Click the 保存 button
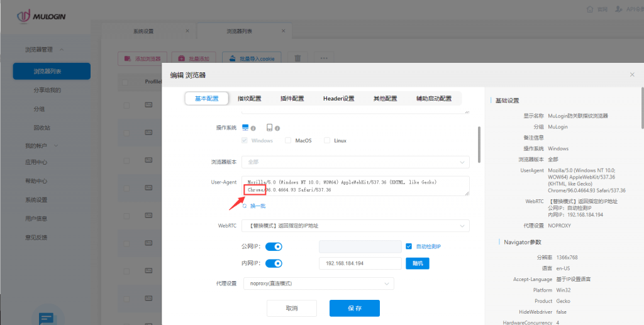 (355, 308)
